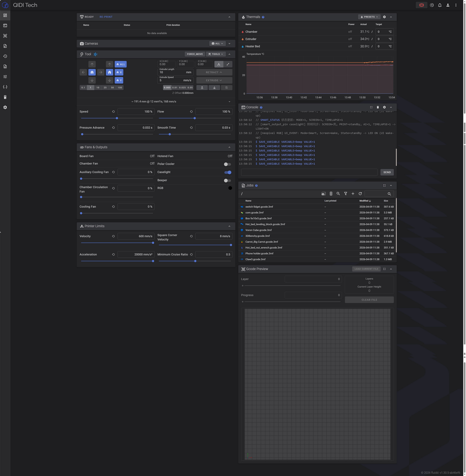Home the X axis button
This screenshot has height=476, width=466.
point(119,72)
